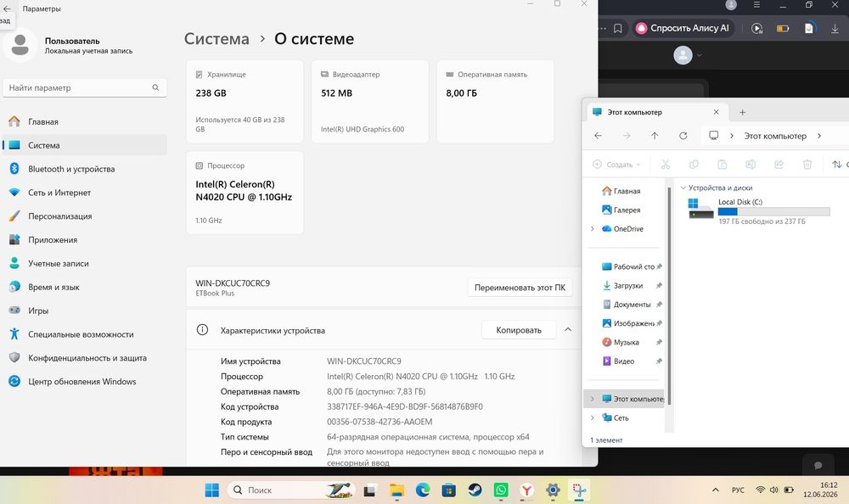
Task: Click Local Disk (C:) usage bar
Action: point(773,211)
